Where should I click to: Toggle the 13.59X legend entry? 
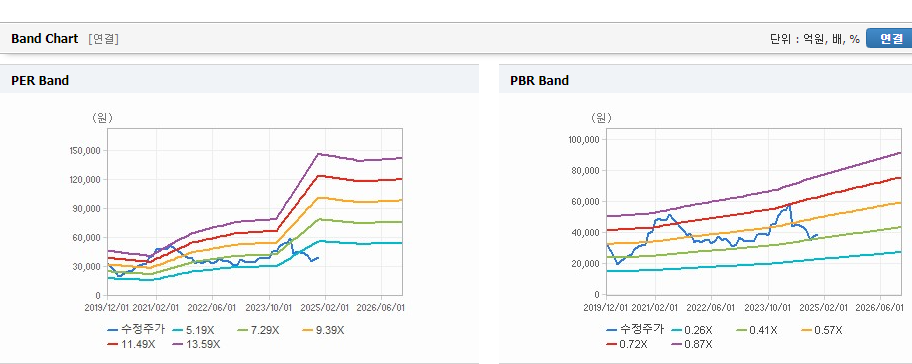197,344
